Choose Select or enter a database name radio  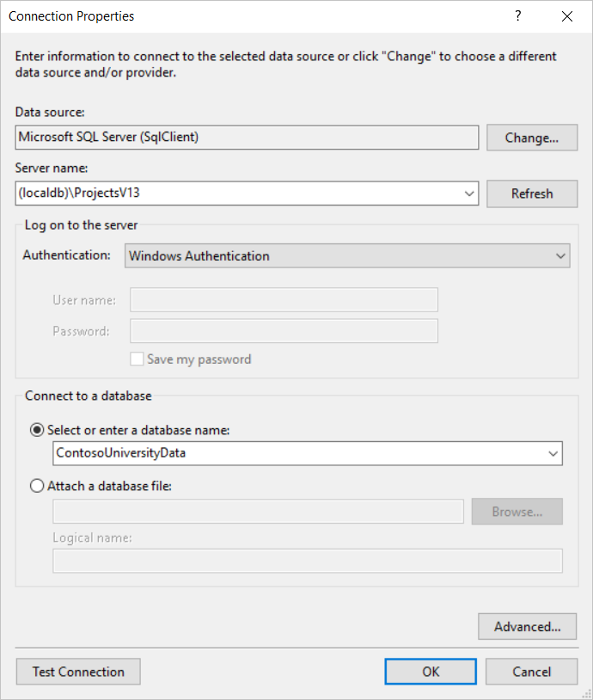(x=37, y=430)
